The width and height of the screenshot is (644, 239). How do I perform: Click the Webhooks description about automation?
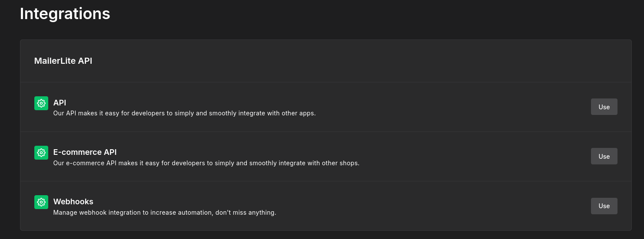point(164,213)
